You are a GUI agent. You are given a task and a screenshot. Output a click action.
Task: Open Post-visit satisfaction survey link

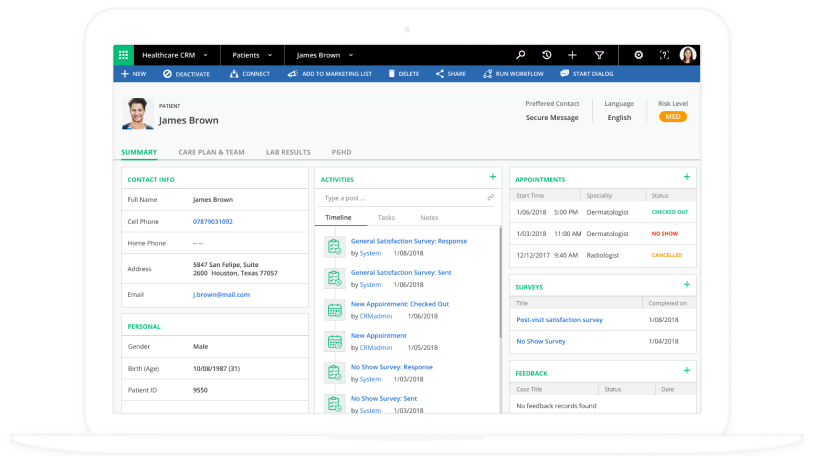click(559, 320)
